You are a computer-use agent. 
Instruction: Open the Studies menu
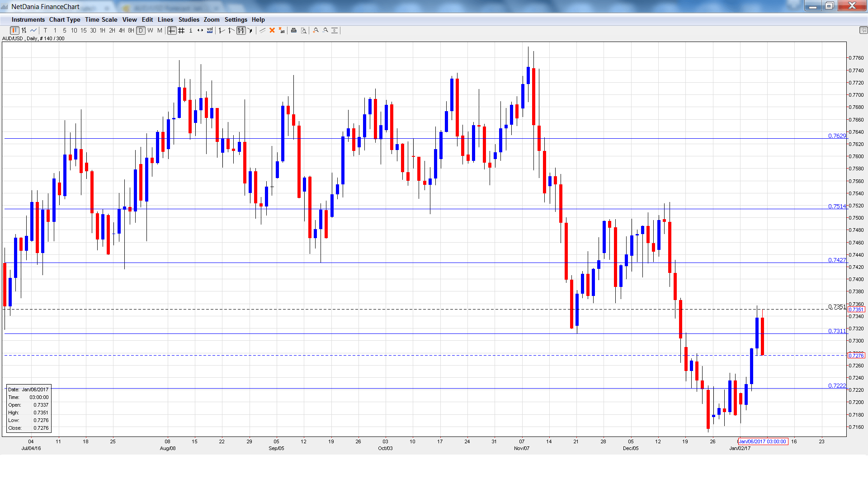[x=189, y=19]
